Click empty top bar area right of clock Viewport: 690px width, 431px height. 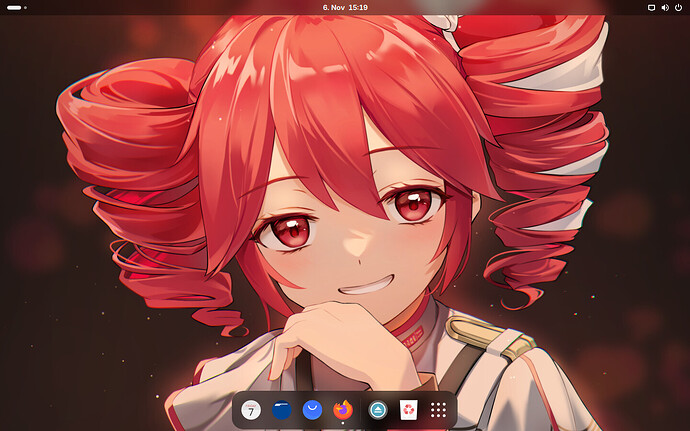pyautogui.click(x=500, y=7)
